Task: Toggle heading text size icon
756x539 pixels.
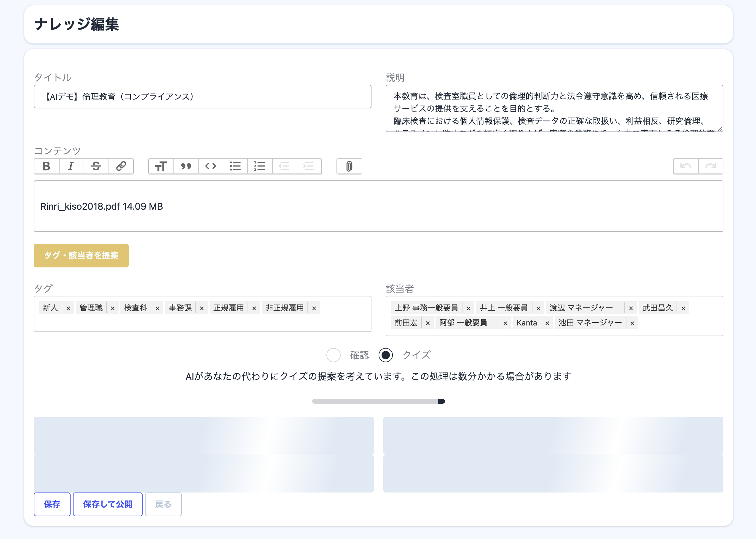Action: click(161, 166)
